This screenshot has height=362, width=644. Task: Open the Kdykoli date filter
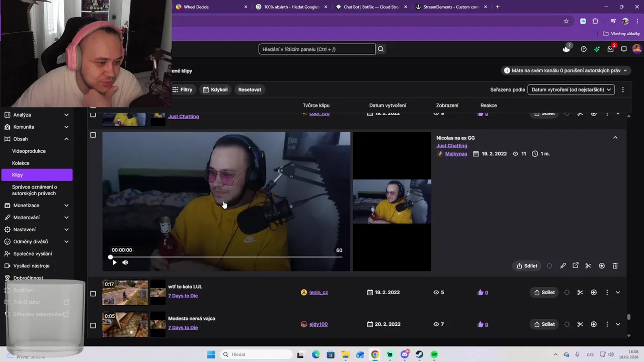tap(215, 89)
